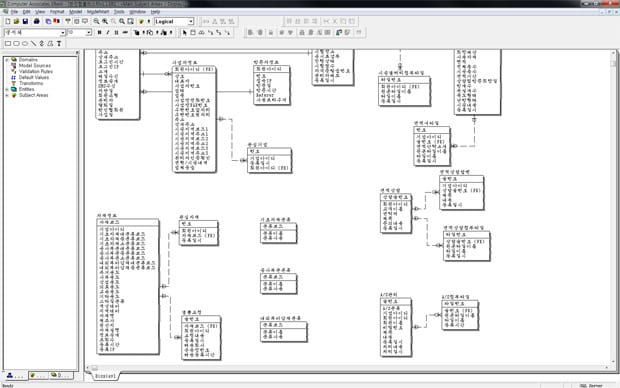The height and width of the screenshot is (388, 620).
Task: Select Validation Rules in model explorer
Action: tap(36, 72)
